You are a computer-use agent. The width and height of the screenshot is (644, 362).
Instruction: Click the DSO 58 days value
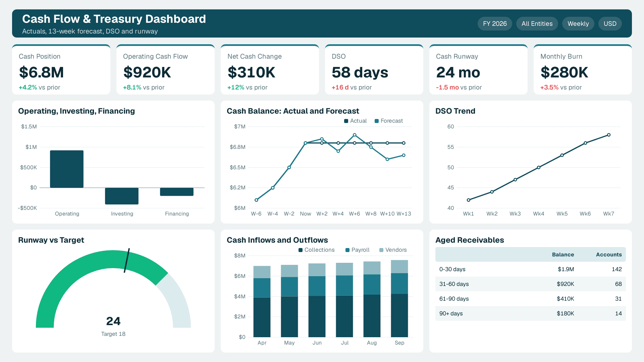pos(360,72)
